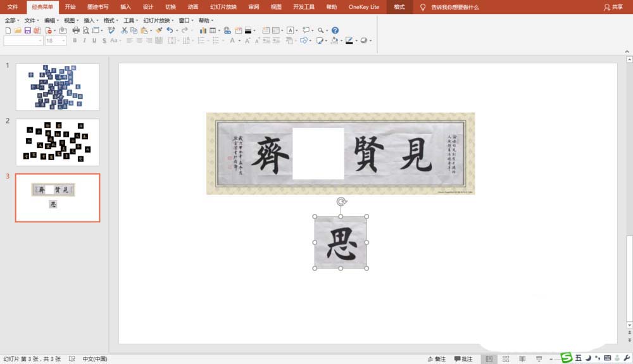Toggle text Shadow formatting
The height and width of the screenshot is (364, 633).
coord(104,41)
